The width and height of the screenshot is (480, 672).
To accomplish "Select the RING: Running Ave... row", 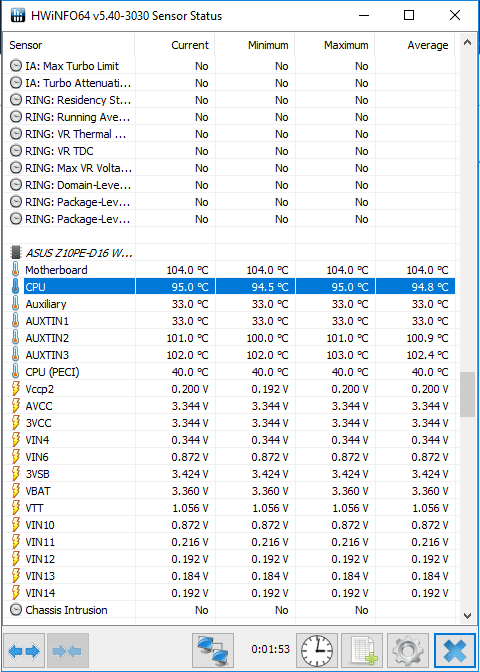I will 229,117.
